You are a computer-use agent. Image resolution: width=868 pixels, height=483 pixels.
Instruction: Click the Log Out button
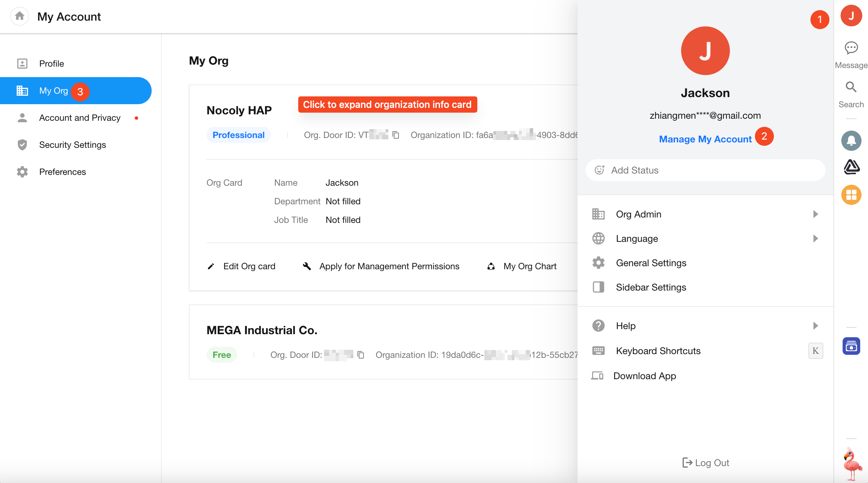[706, 463]
